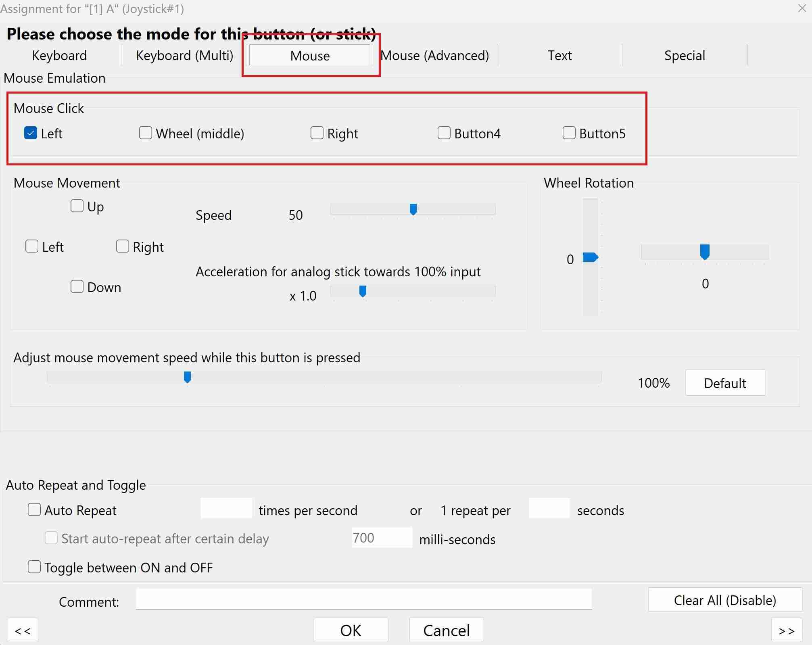The image size is (812, 645).
Task: Click the Comment text field
Action: pyautogui.click(x=363, y=599)
